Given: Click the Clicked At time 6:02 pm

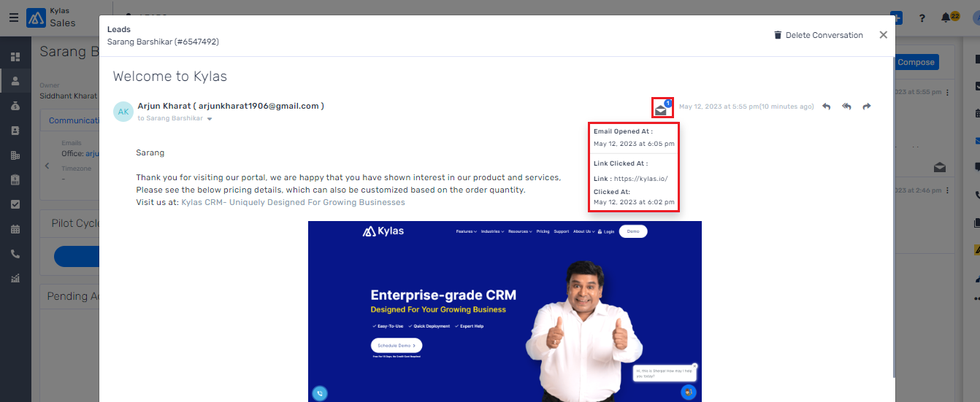Looking at the screenshot, I should click(x=634, y=202).
